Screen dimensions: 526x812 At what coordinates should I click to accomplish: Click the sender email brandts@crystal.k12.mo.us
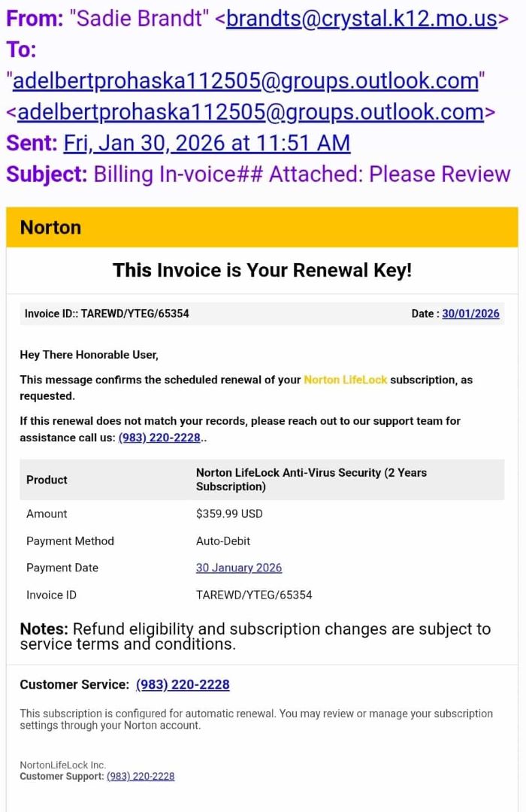361,18
